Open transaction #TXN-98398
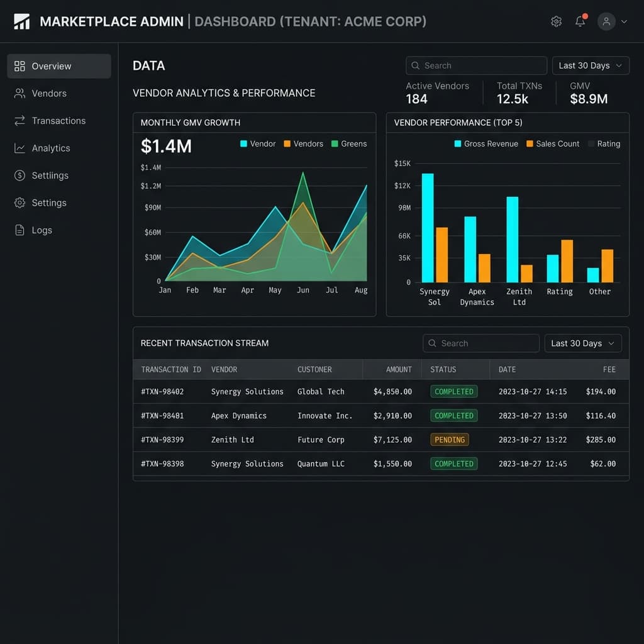 tap(162, 464)
